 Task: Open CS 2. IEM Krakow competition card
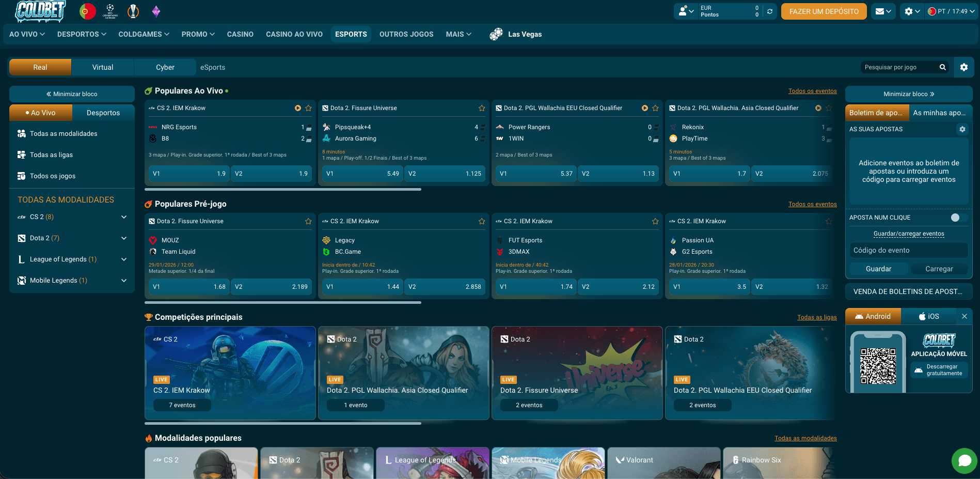[x=230, y=373]
